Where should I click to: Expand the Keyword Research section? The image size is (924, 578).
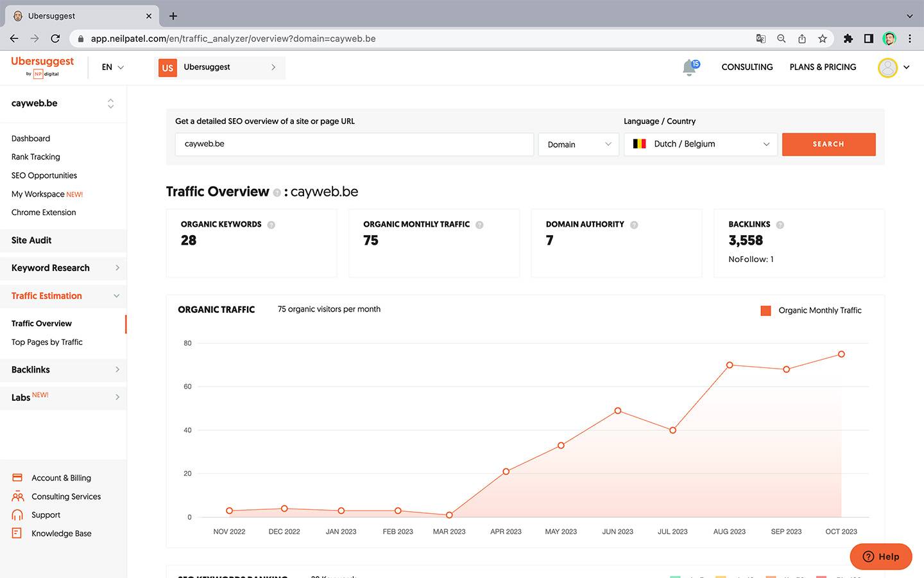pyautogui.click(x=63, y=268)
